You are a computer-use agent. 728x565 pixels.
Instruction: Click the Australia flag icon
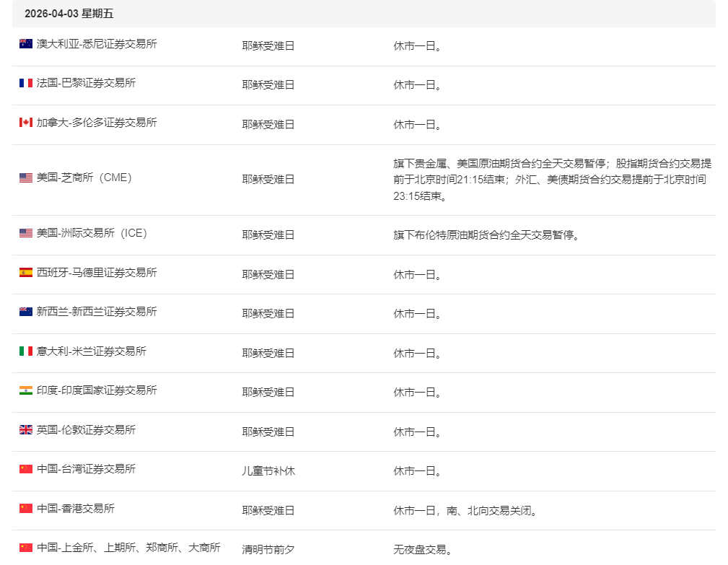[25, 43]
